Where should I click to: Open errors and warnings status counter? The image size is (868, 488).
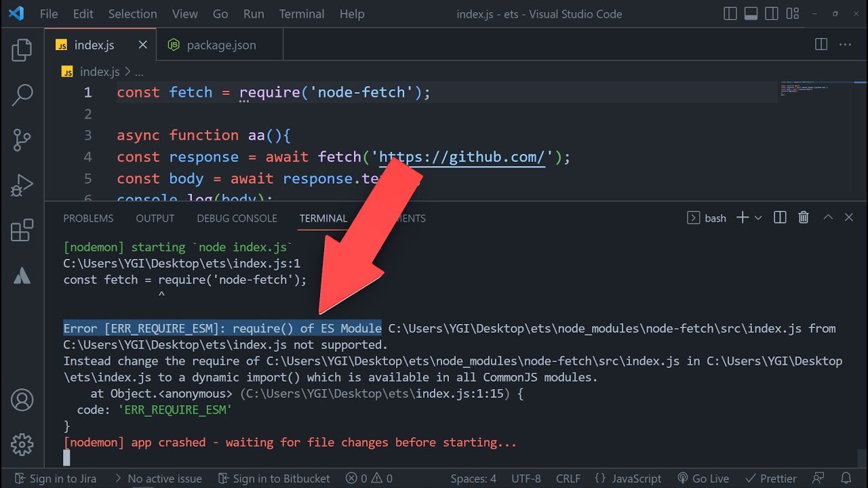(369, 479)
